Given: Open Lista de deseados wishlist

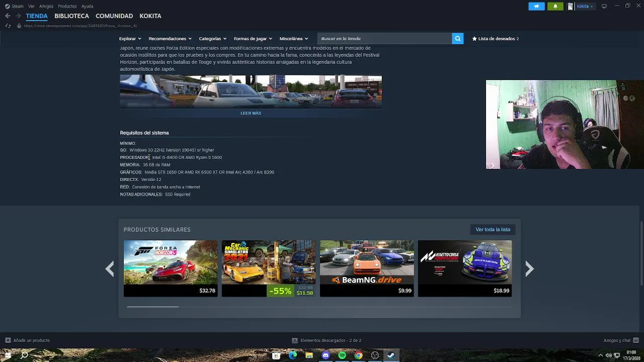Looking at the screenshot, I should (x=495, y=39).
